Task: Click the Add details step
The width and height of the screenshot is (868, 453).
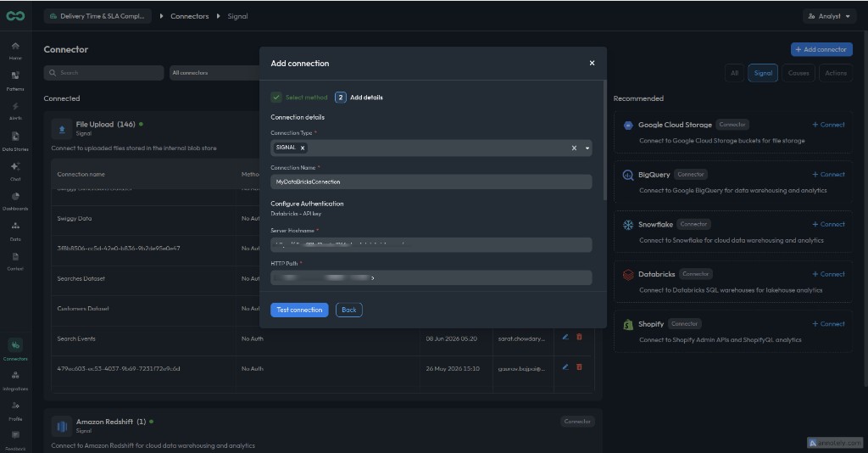Action: [359, 98]
